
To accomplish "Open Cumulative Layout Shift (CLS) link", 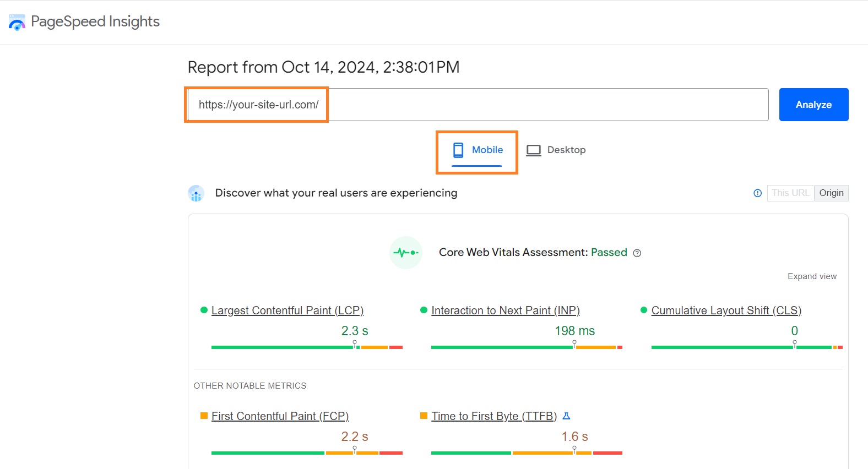I will click(x=726, y=310).
